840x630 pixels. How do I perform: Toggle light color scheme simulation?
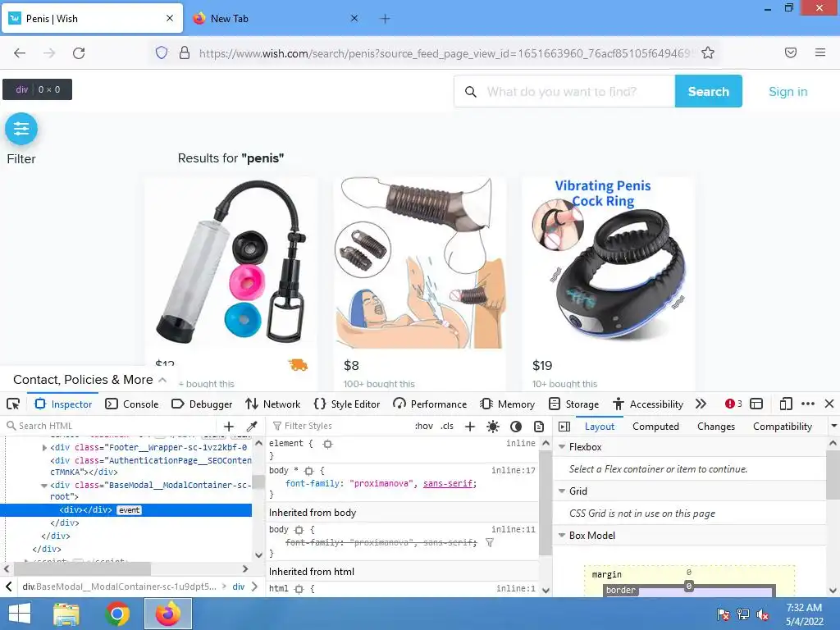coord(492,426)
